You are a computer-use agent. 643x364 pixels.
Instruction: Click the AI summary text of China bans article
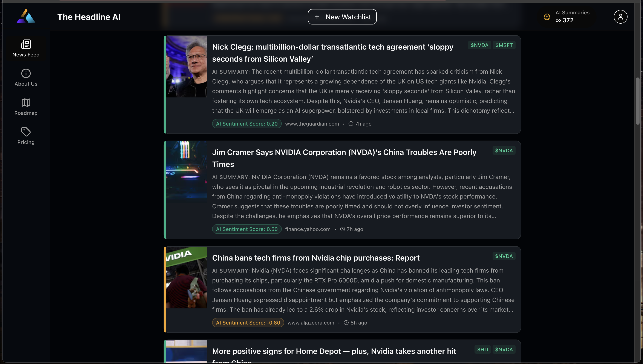coord(363,290)
